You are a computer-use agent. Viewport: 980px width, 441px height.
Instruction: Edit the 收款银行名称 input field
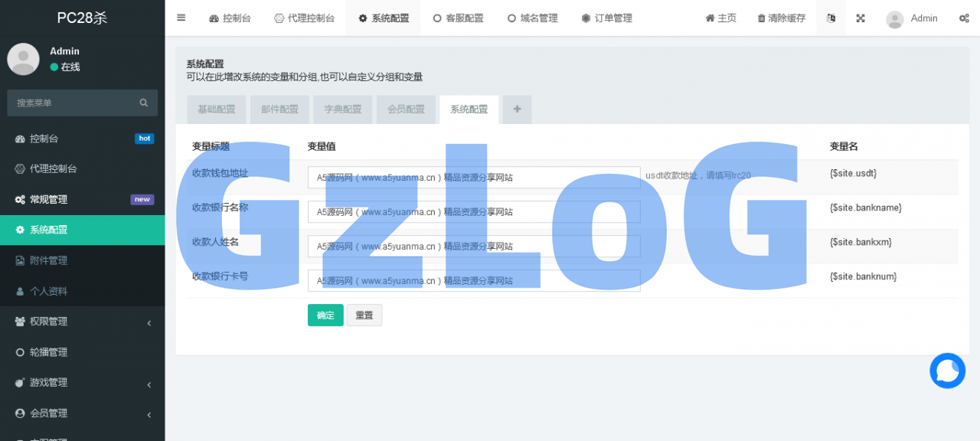[x=474, y=212]
